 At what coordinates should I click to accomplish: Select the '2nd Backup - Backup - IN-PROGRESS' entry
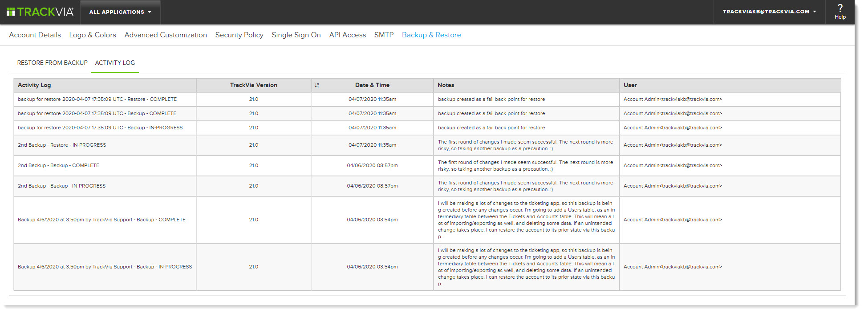(x=61, y=186)
